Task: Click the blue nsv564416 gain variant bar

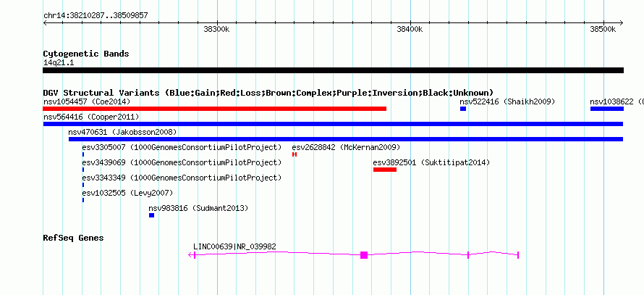Action: (x=333, y=124)
